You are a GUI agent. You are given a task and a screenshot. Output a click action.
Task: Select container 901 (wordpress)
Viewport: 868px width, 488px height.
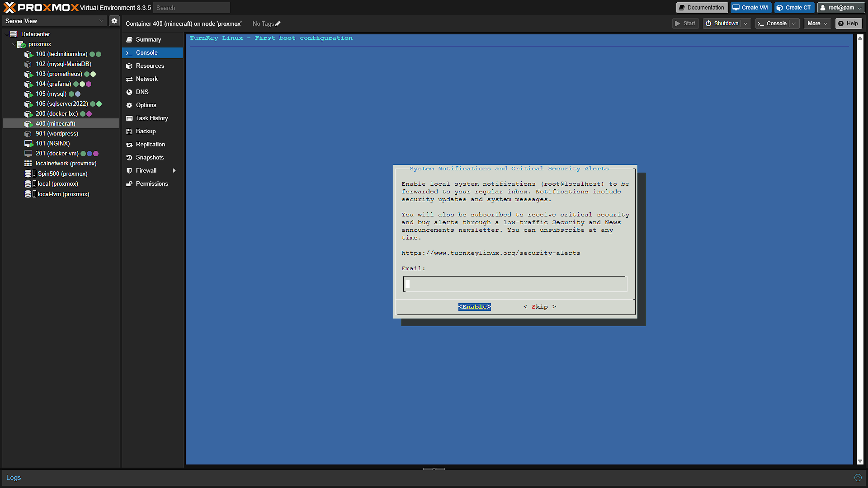(57, 133)
